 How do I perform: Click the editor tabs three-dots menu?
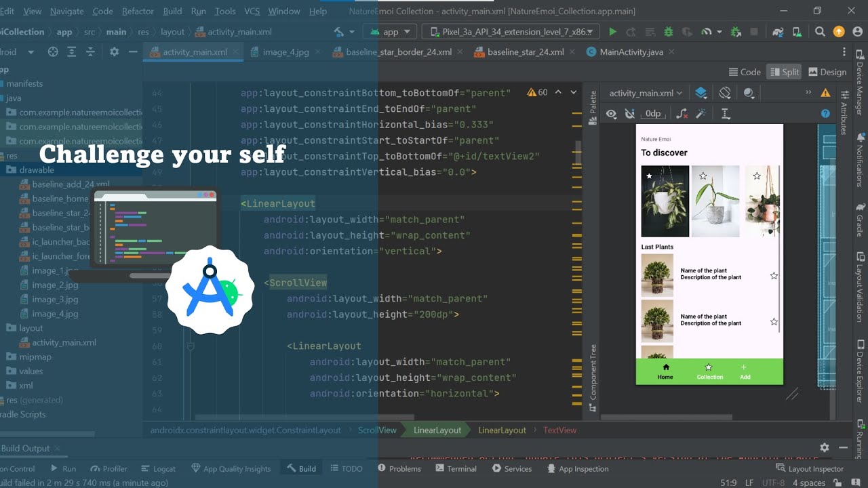click(844, 52)
